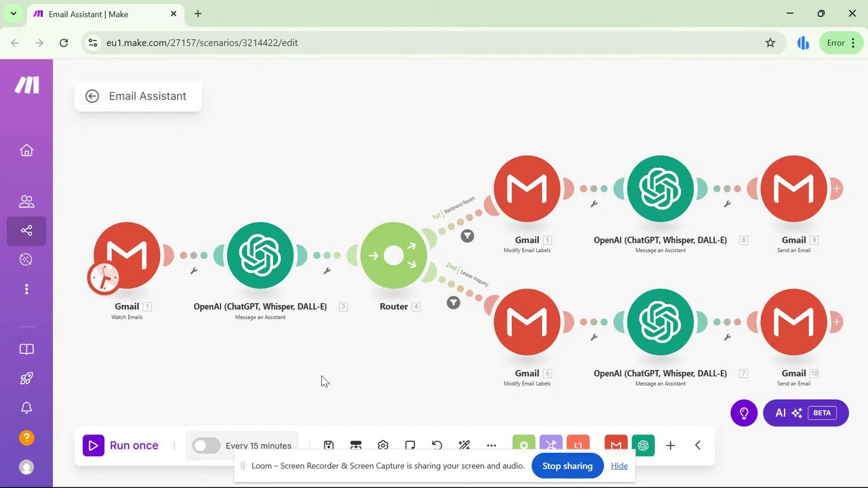This screenshot has height=488, width=868.
Task: Save the scenario with disk icon
Action: 329,445
